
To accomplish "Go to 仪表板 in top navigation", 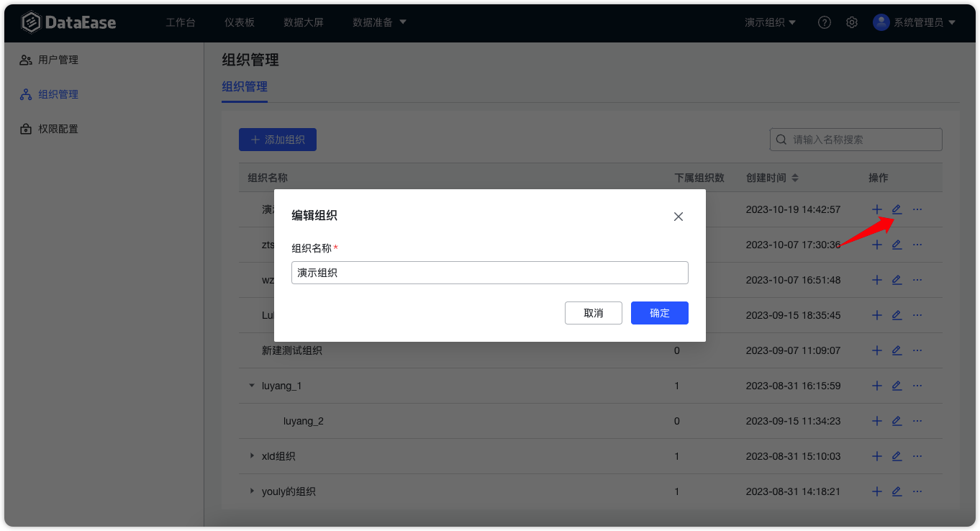I will click(240, 22).
